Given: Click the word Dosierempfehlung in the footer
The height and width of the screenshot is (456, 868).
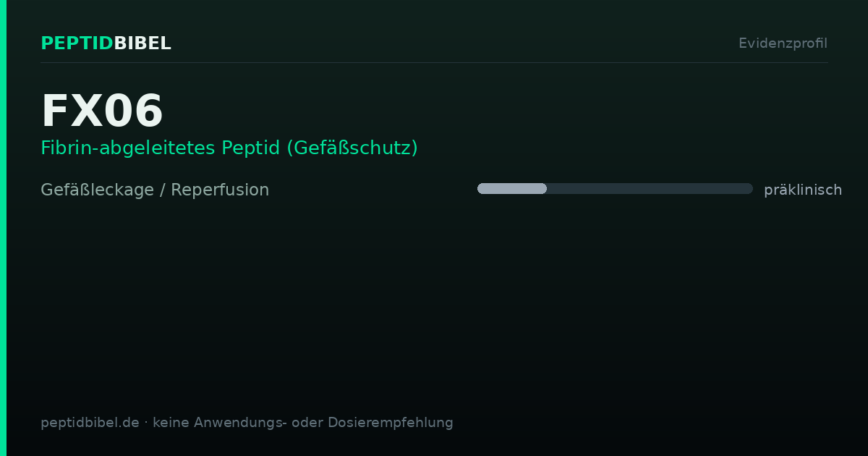Looking at the screenshot, I should 391,423.
